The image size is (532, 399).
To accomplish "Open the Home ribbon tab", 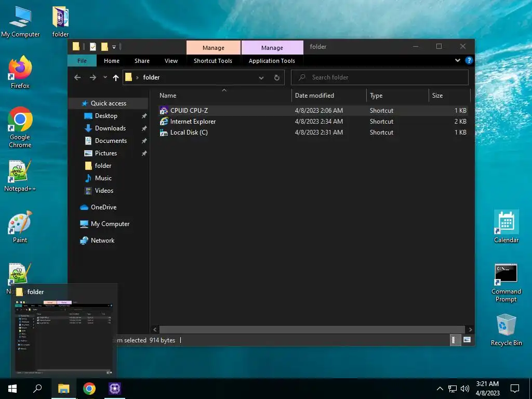I will [x=112, y=61].
